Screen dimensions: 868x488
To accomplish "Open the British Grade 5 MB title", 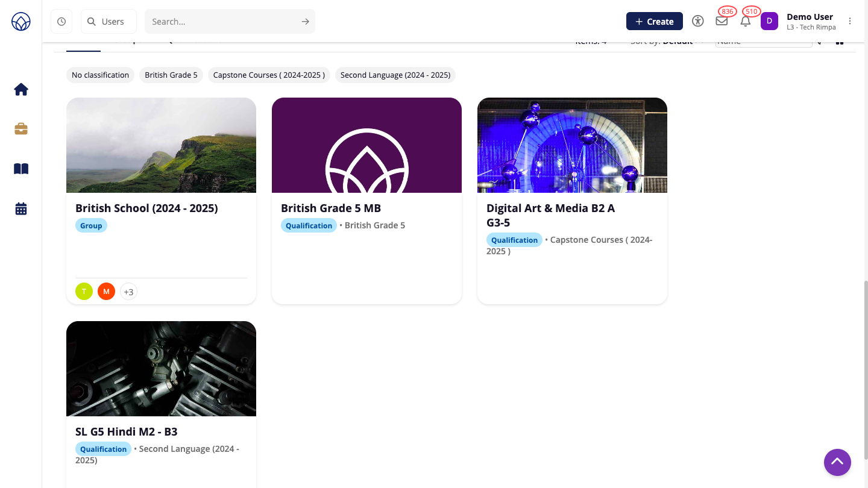I will (331, 208).
